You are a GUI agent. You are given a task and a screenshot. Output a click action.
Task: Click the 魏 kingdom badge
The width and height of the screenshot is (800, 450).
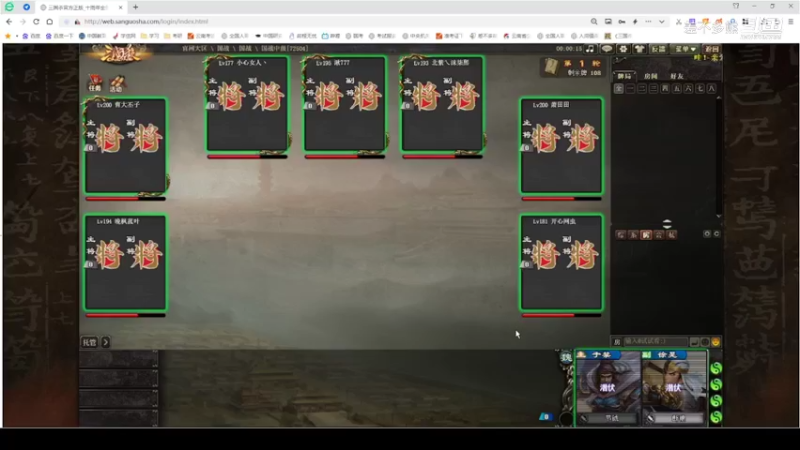tap(566, 357)
